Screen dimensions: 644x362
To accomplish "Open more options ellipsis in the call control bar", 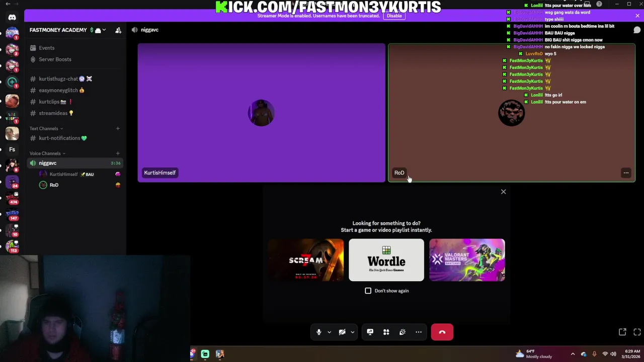I will click(x=418, y=332).
